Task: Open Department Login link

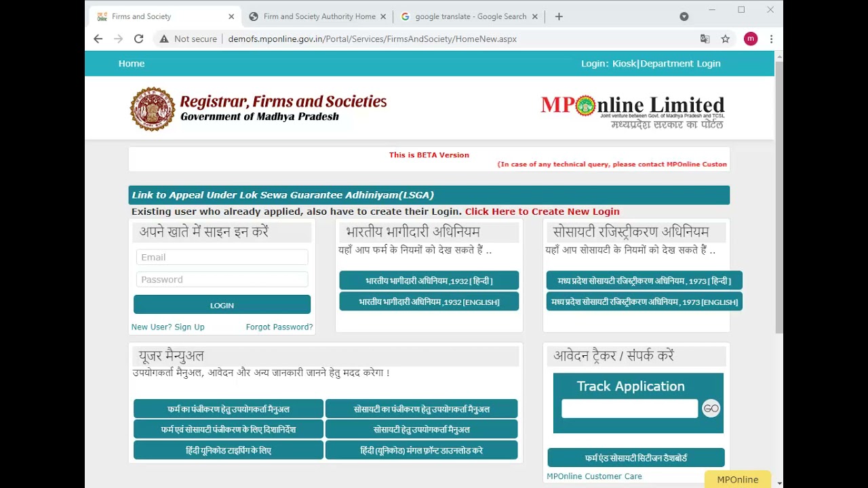Action: point(680,64)
